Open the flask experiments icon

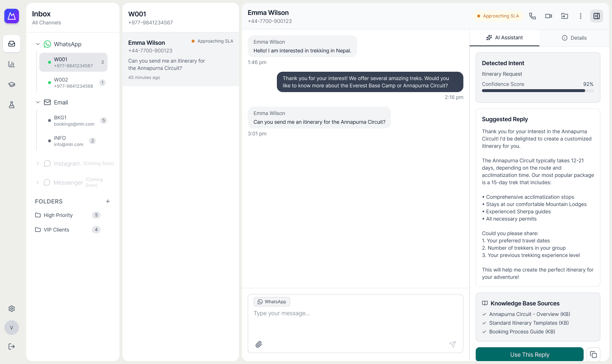coord(12,105)
